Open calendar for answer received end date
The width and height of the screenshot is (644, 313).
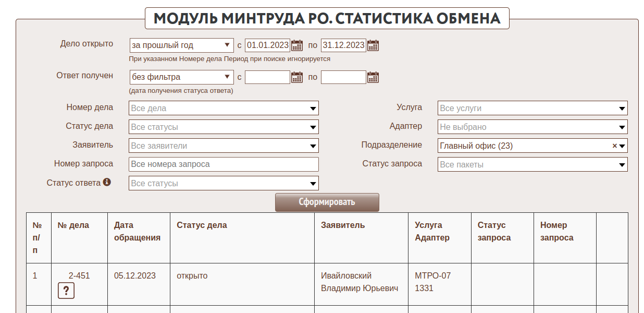[373, 77]
